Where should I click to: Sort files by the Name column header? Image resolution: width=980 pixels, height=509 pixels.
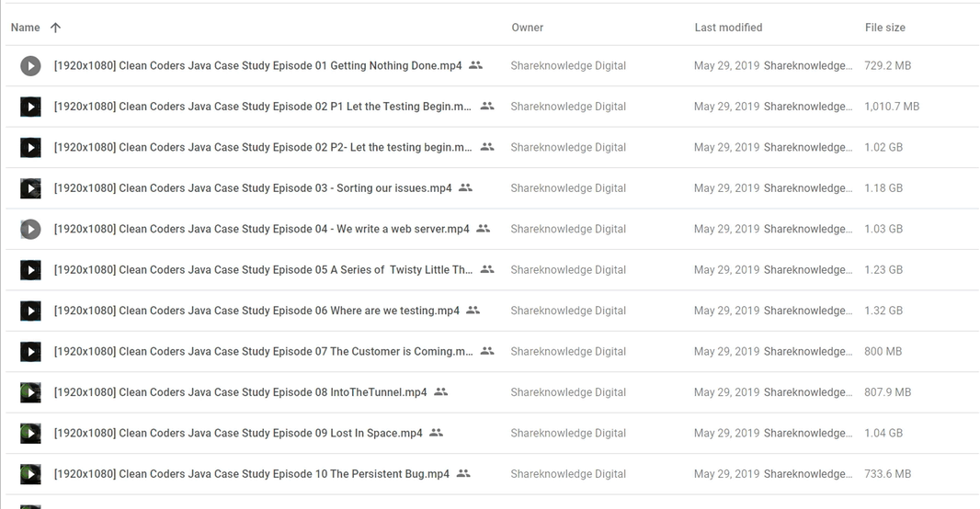pyautogui.click(x=25, y=28)
